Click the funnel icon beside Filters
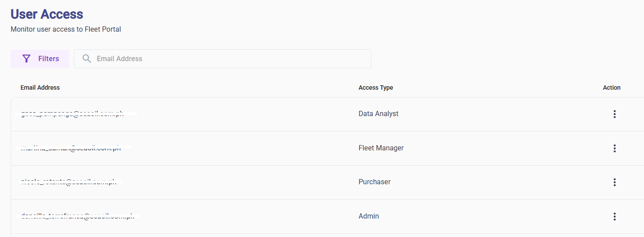 click(x=26, y=59)
